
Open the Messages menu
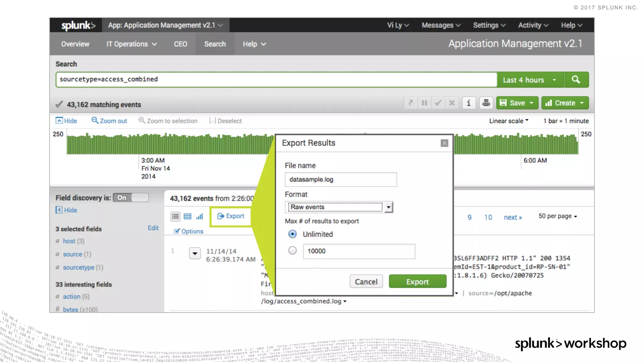[x=441, y=25]
